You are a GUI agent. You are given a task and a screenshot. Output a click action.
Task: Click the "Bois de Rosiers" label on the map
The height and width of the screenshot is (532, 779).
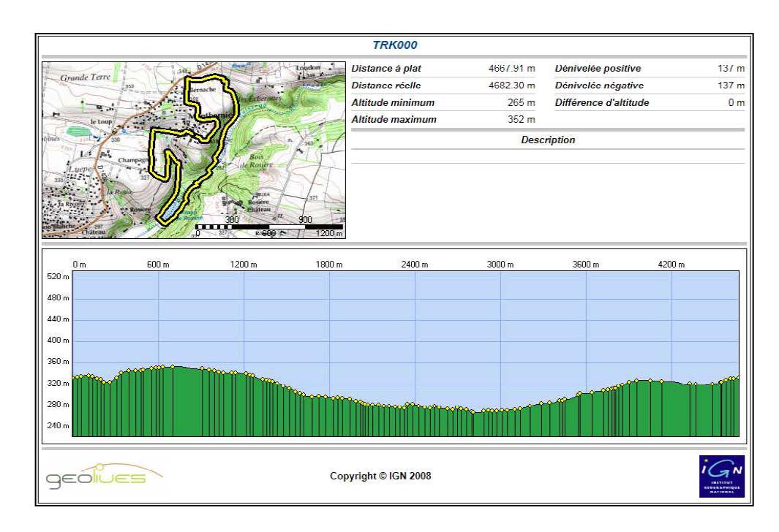256,161
